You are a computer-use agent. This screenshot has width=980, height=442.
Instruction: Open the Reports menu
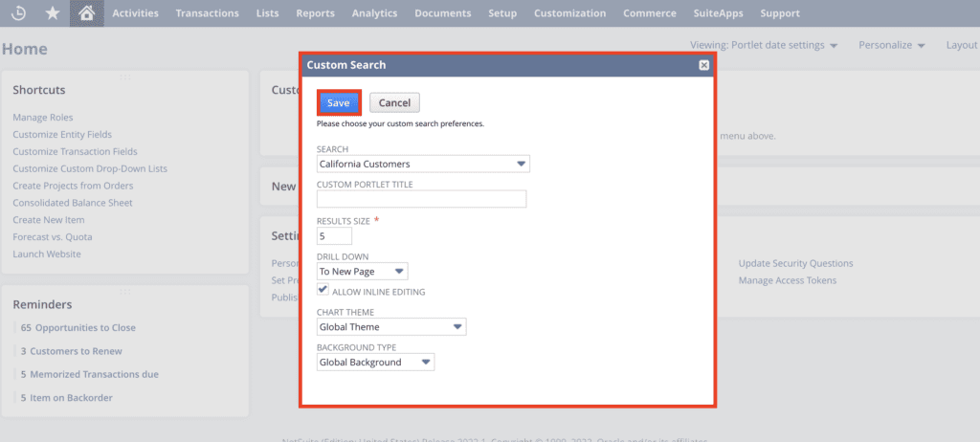coord(316,13)
